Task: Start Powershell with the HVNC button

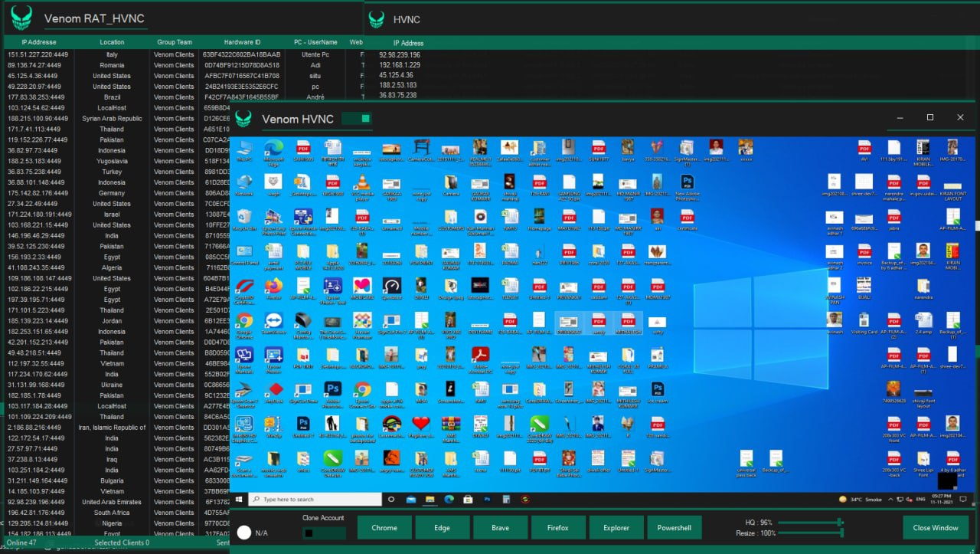Action: pos(675,528)
